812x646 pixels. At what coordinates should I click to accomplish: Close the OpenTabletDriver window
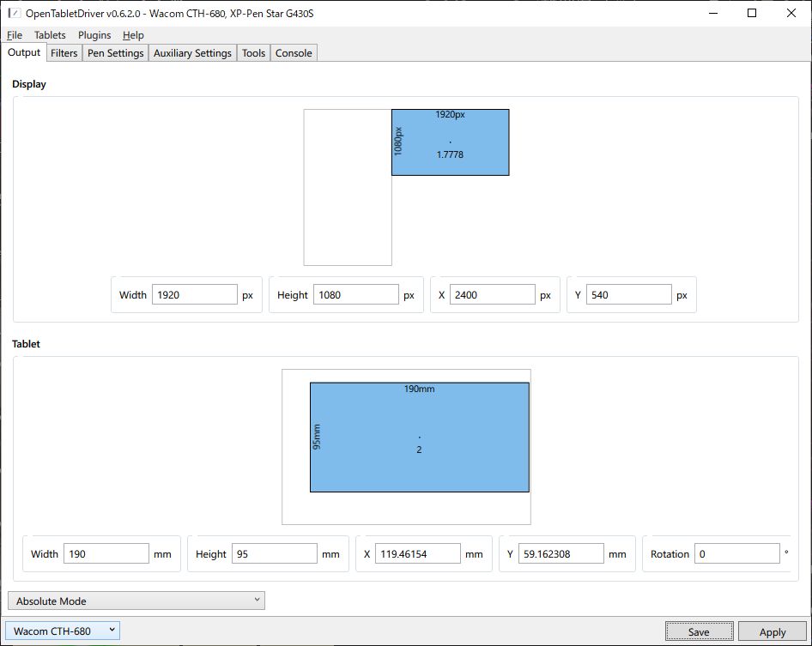pos(791,13)
